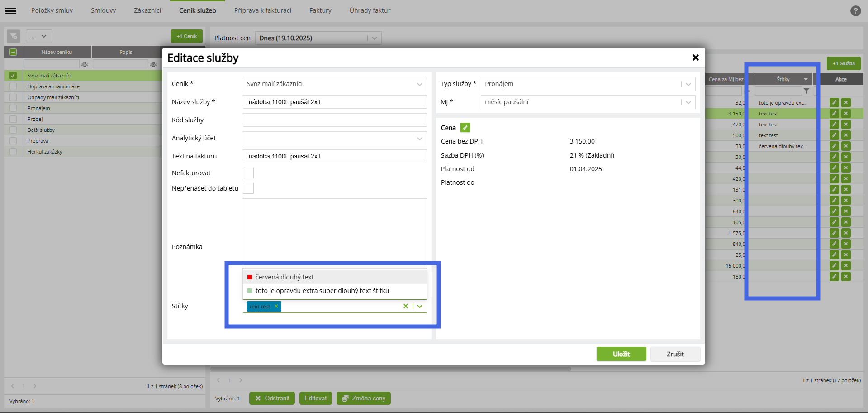This screenshot has height=413, width=868.
Task: Click the clear filter icon above the price list table
Action: [14, 36]
